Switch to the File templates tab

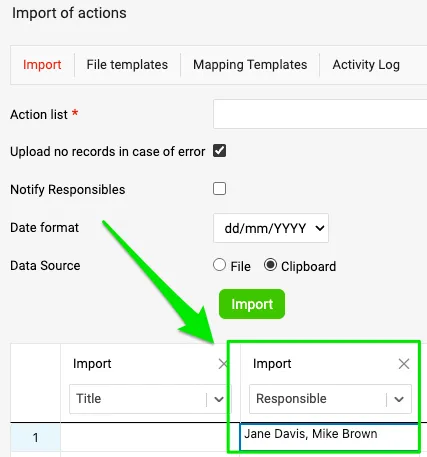[127, 65]
